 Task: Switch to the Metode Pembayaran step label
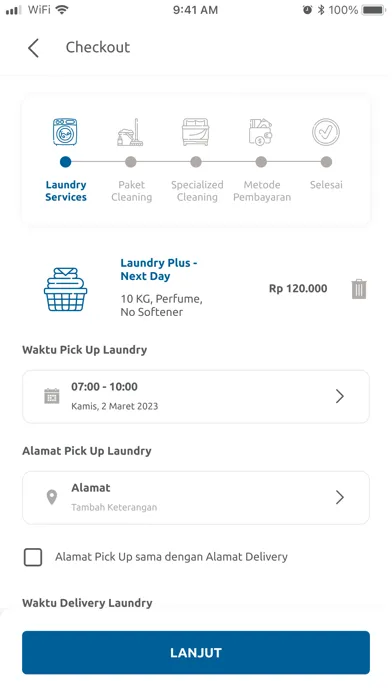click(262, 191)
